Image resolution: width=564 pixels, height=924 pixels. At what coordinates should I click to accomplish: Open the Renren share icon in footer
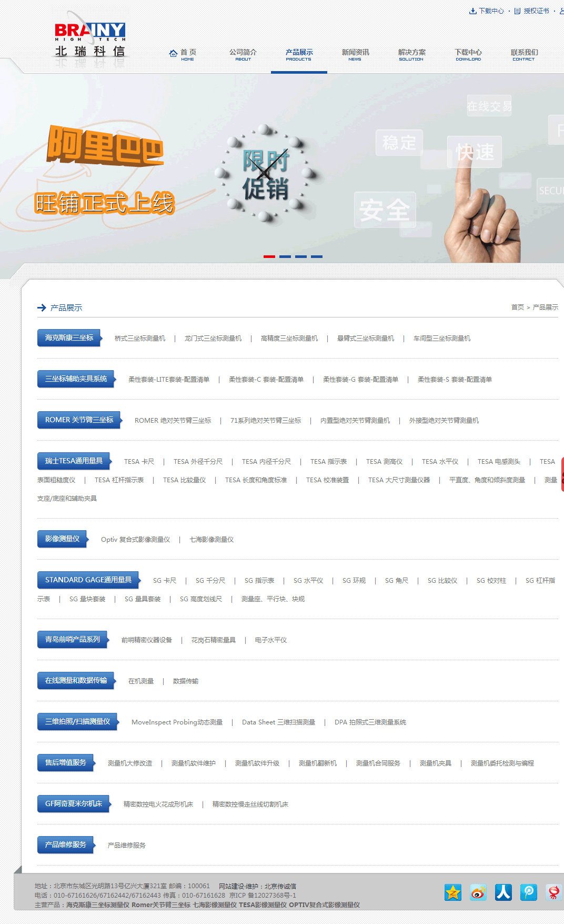click(x=503, y=892)
